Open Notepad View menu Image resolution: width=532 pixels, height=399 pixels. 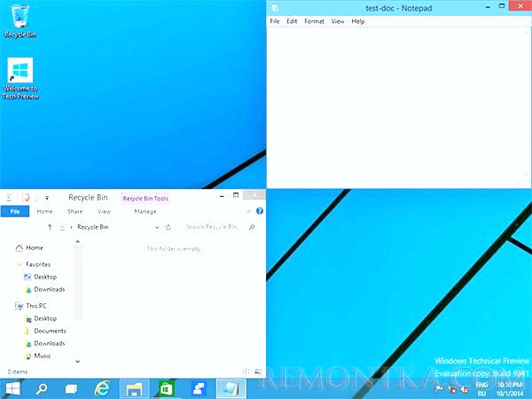point(338,21)
